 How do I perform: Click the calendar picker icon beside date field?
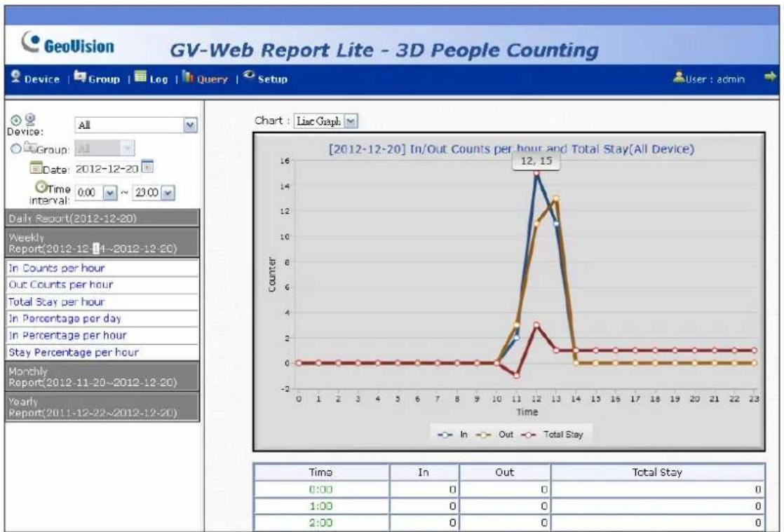click(147, 166)
